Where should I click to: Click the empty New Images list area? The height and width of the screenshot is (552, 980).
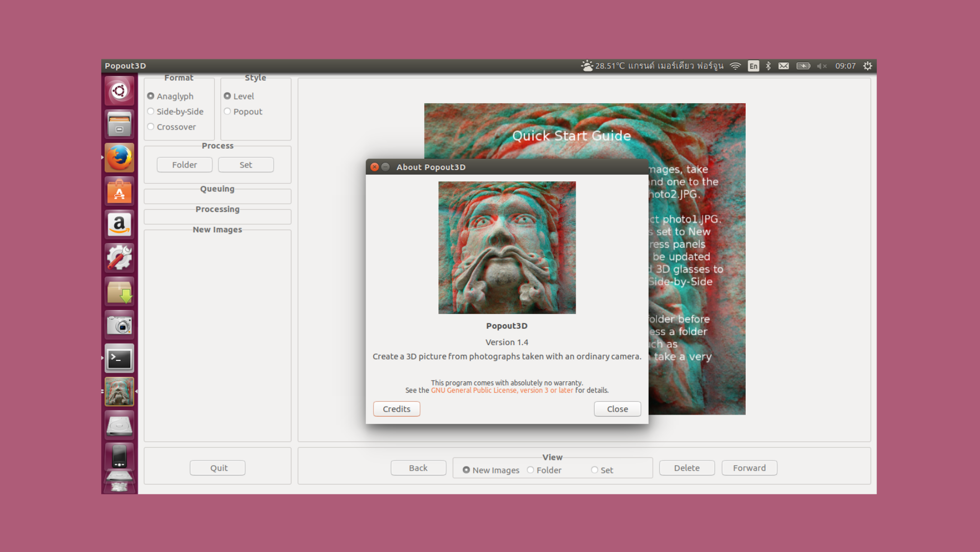click(217, 336)
